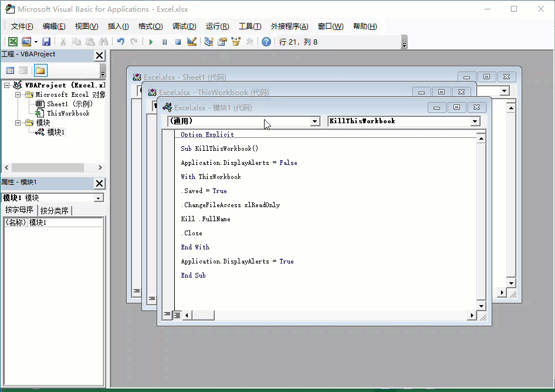Click down arrow of 模块1 code scrollbar
The image size is (555, 392).
click(x=481, y=306)
